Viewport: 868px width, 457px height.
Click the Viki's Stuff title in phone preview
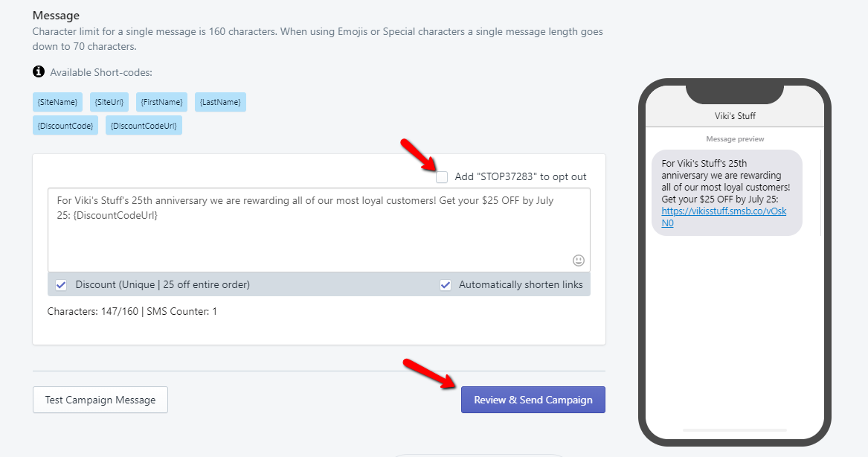pos(734,116)
